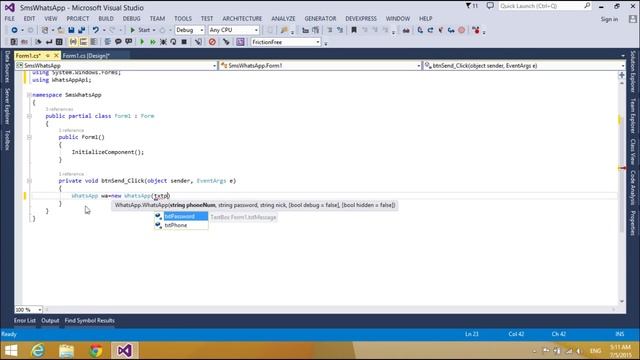Open the PROJECT menu
This screenshot has width=640, height=360.
click(78, 19)
